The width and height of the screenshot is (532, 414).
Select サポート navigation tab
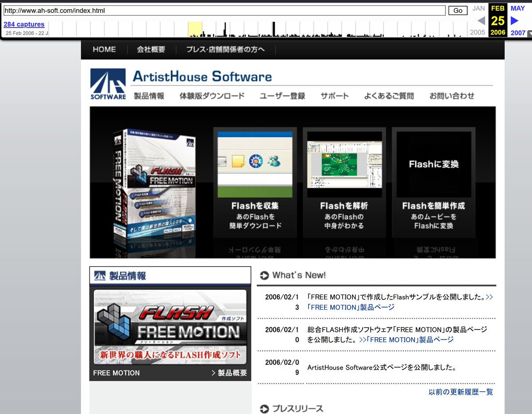coord(334,96)
